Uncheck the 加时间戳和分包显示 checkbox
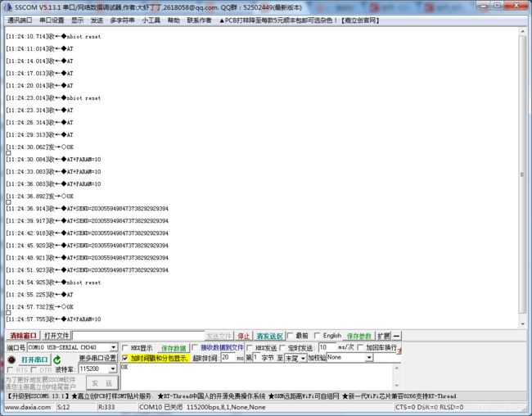 tap(125, 359)
